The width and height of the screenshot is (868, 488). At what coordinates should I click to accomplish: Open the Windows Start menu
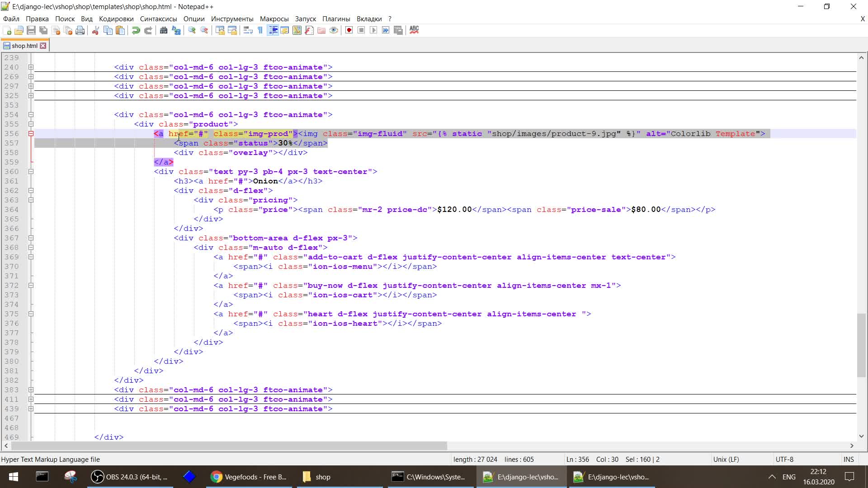14,477
